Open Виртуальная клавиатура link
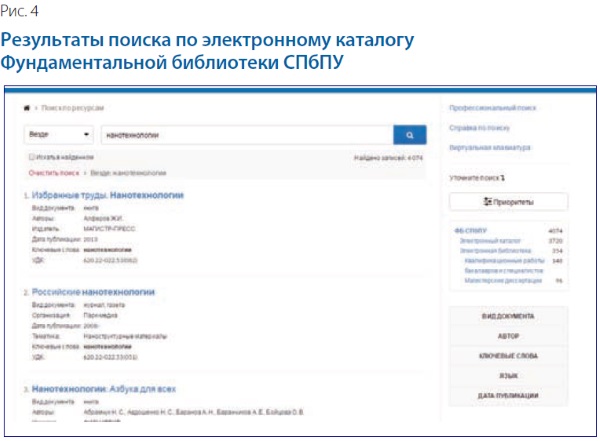Screen dimensions: 600x441 pyautogui.click(x=487, y=148)
